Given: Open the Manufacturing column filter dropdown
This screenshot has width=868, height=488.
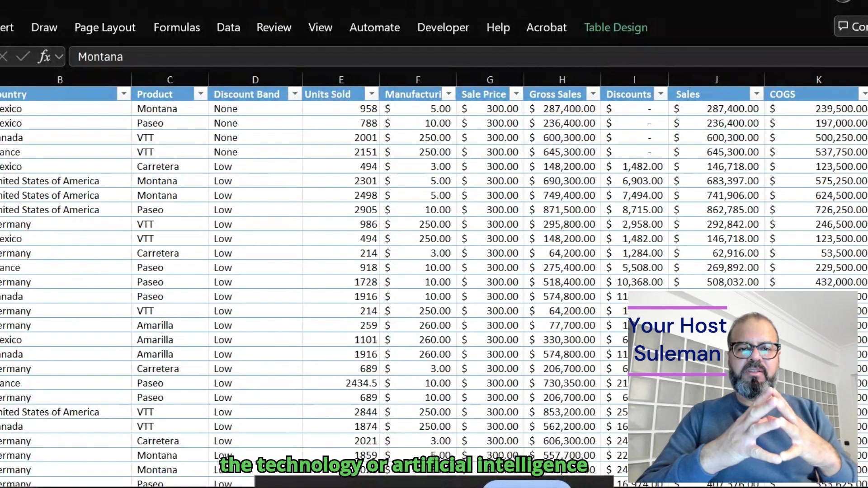Looking at the screenshot, I should pos(448,94).
